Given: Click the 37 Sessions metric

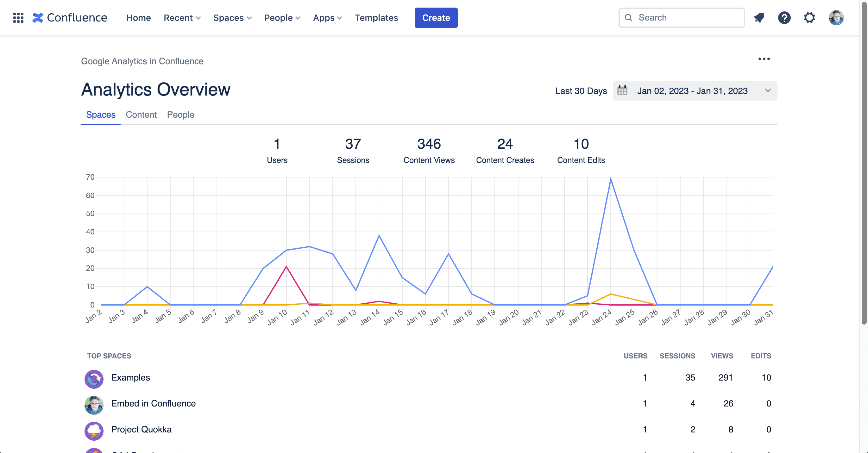Looking at the screenshot, I should click(x=353, y=151).
